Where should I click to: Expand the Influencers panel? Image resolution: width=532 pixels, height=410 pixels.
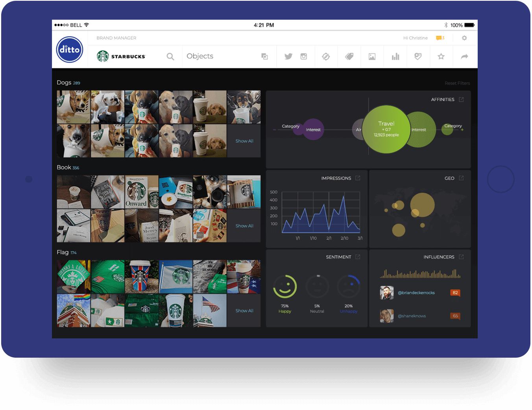[x=461, y=257]
